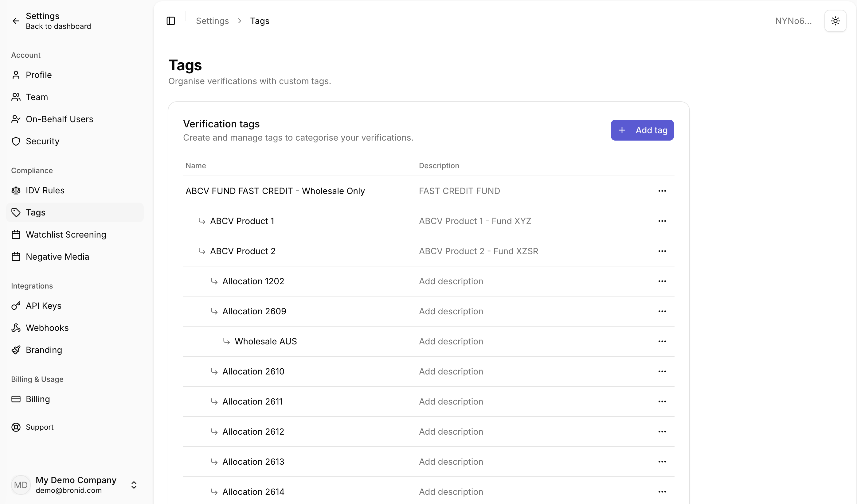Click the Team users icon
The width and height of the screenshot is (857, 504).
coord(16,97)
